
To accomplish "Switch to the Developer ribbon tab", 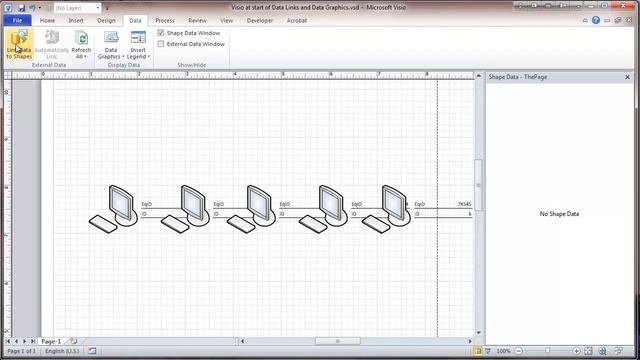I will tap(260, 20).
